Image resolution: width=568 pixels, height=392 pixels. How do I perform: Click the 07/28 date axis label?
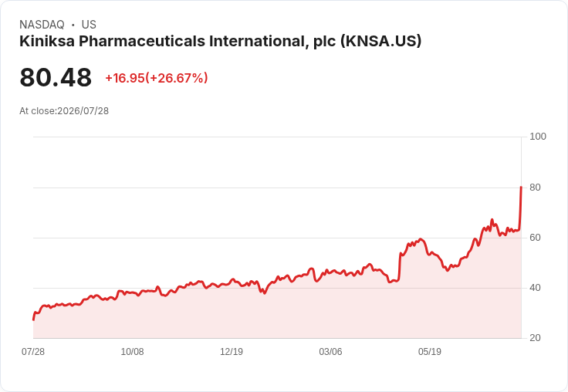point(33,351)
